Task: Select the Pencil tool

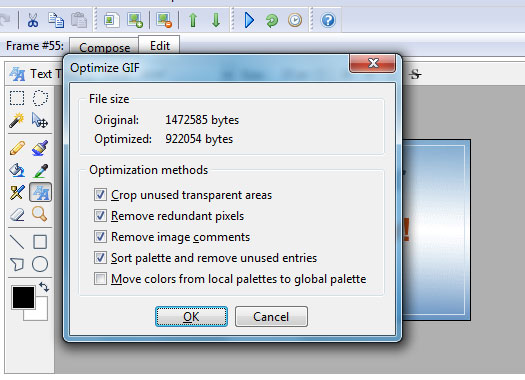Action: (17, 148)
